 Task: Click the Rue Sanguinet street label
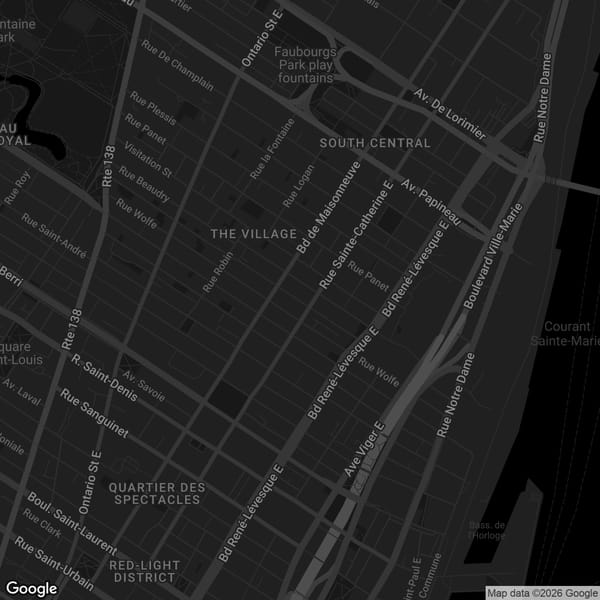(94, 413)
